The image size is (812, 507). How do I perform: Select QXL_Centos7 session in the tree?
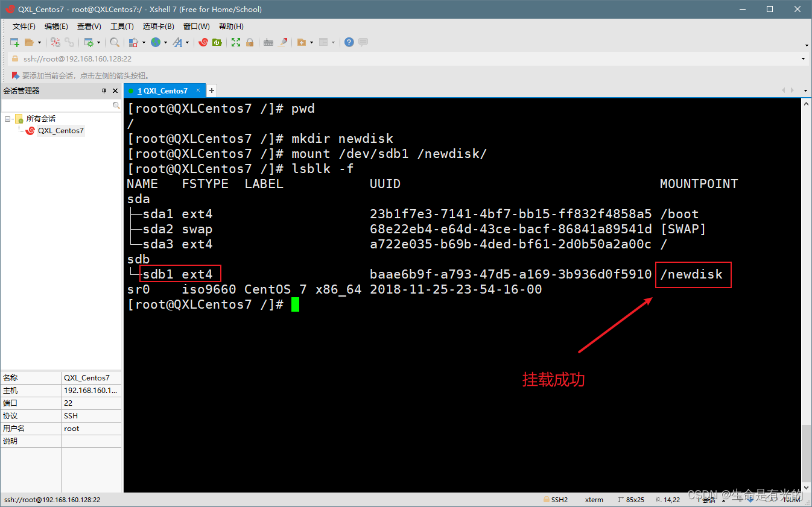click(60, 131)
